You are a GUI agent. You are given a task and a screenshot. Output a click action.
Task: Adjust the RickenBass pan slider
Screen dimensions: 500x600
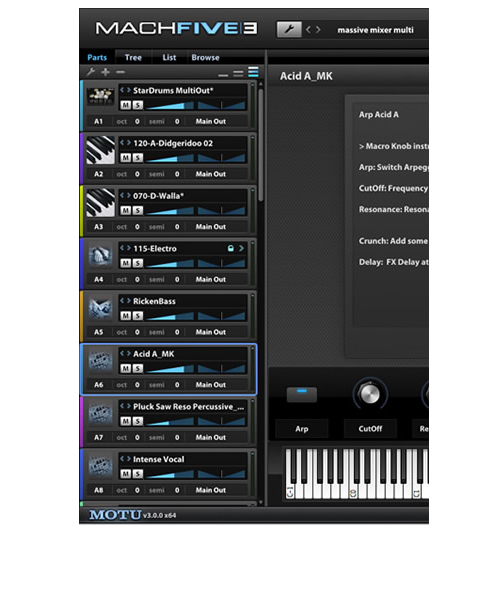(221, 316)
